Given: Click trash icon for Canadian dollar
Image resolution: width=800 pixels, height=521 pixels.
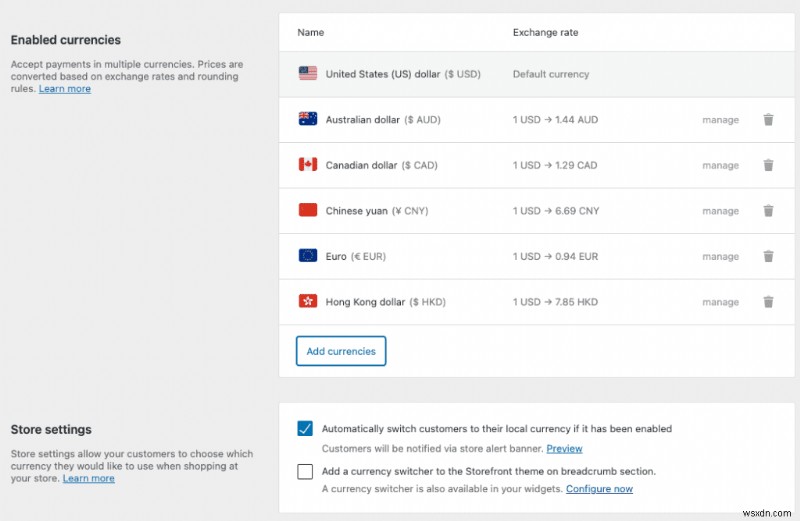Looking at the screenshot, I should [768, 166].
